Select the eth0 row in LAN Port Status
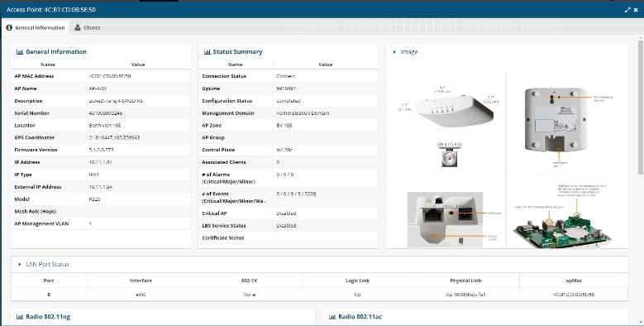644x326 pixels. [x=320, y=295]
